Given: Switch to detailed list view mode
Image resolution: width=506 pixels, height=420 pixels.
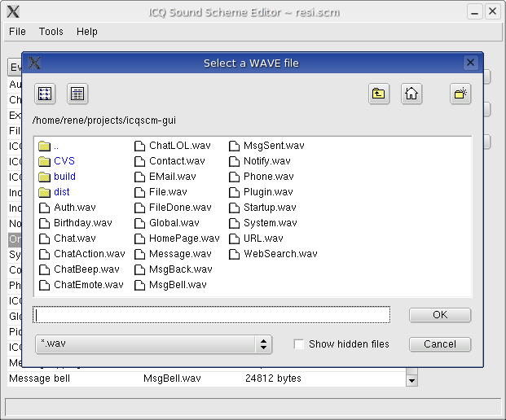Looking at the screenshot, I should [77, 94].
